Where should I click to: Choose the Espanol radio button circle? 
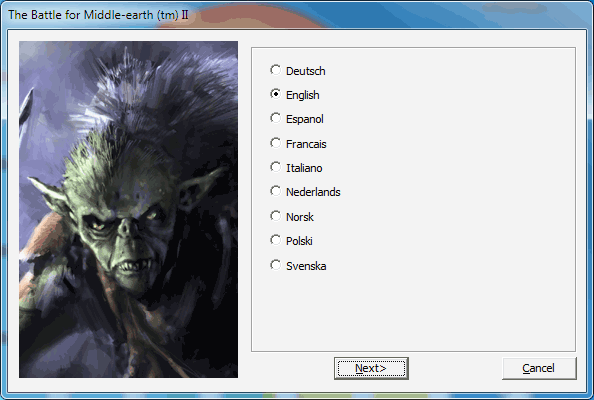tap(275, 118)
